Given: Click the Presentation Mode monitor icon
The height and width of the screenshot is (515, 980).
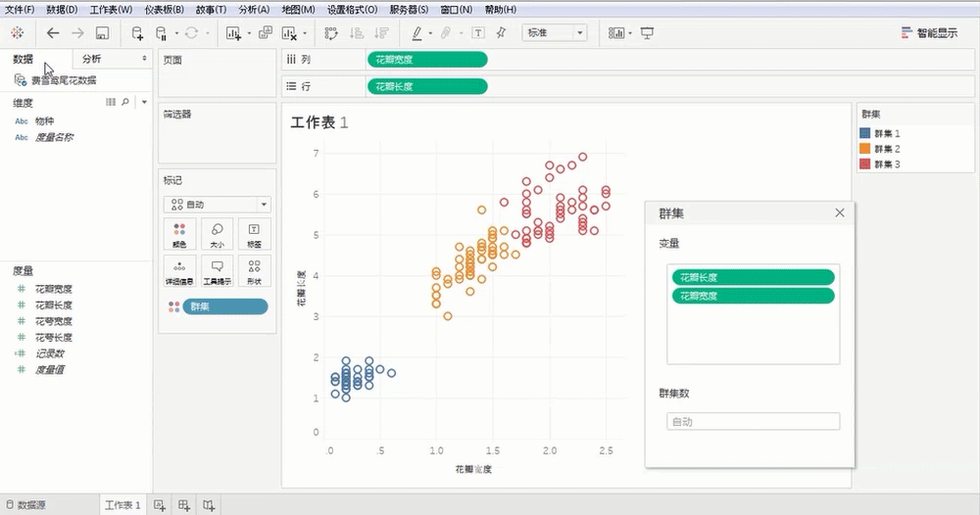Looking at the screenshot, I should [x=647, y=32].
